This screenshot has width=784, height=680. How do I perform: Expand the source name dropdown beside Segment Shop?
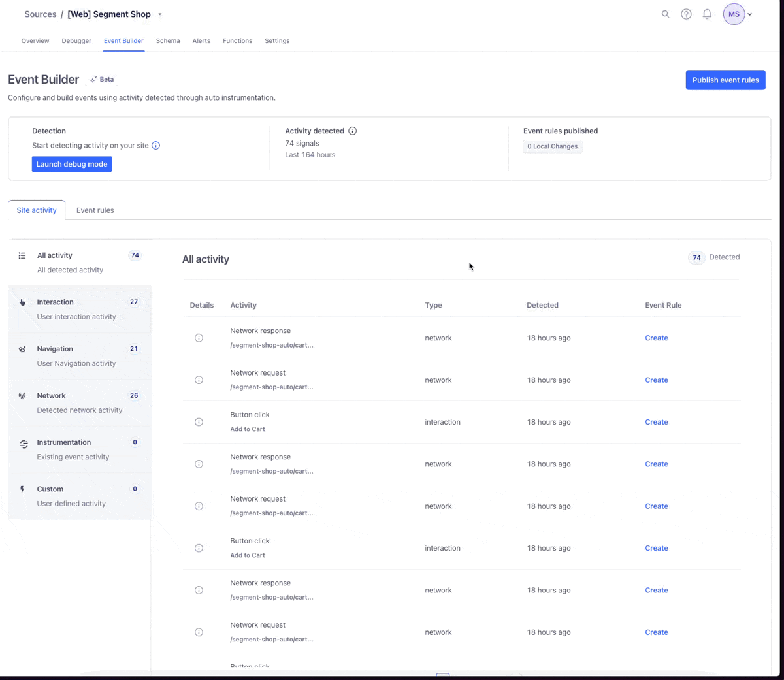click(x=159, y=14)
